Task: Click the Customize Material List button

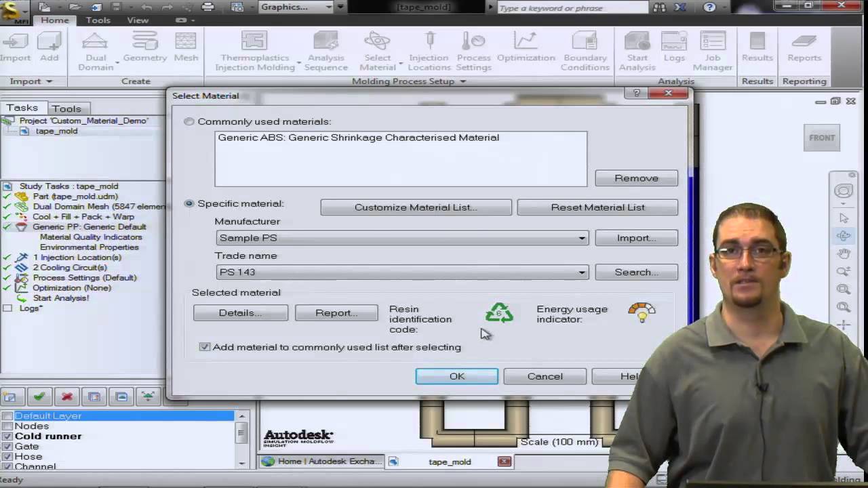Action: tap(416, 207)
